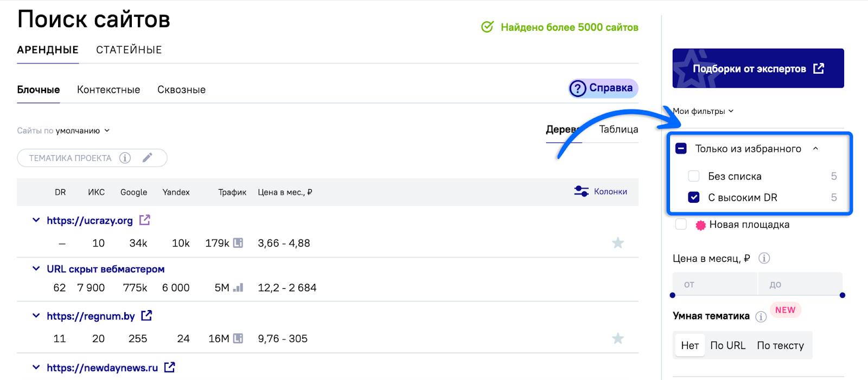Image resolution: width=868 pixels, height=380 pixels.
Task: Uncheck the С высоким DR checkbox
Action: tap(693, 197)
